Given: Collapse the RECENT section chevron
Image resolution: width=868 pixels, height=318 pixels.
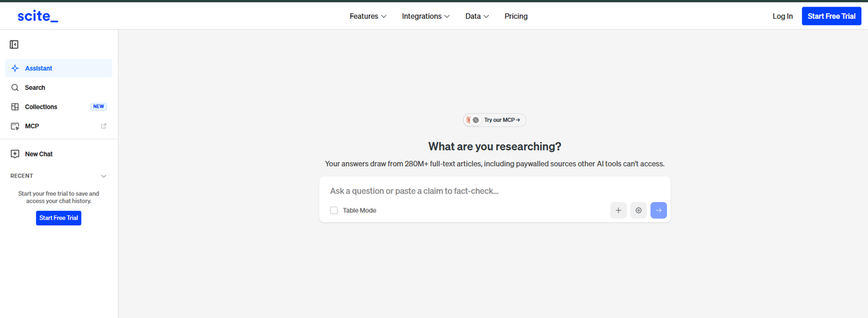Looking at the screenshot, I should tap(103, 176).
